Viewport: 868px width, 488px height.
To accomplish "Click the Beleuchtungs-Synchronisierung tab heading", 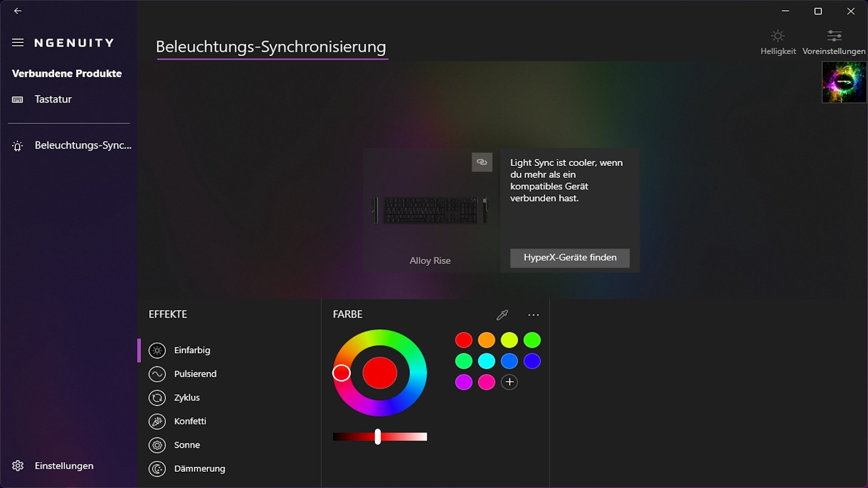I will click(x=271, y=47).
